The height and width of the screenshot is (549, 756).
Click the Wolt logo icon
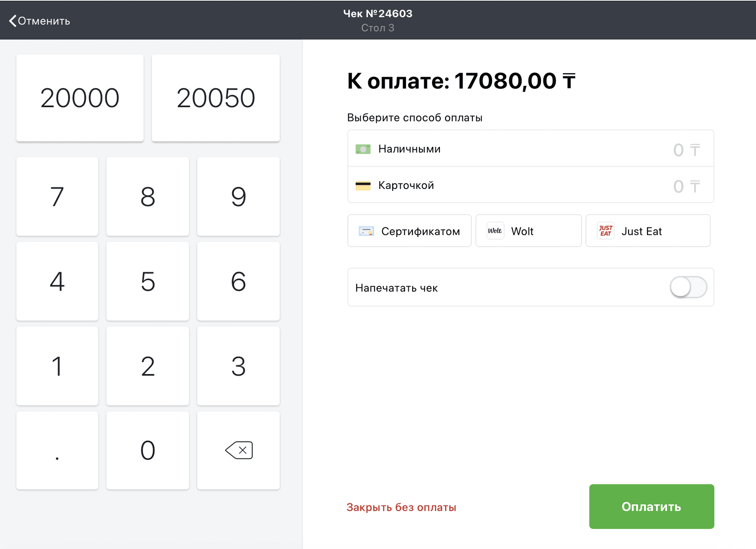click(495, 231)
